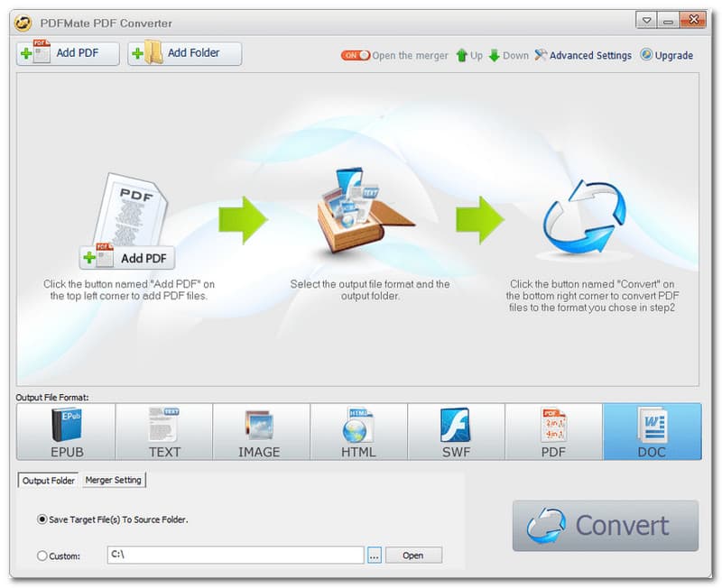This screenshot has height=588, width=722.
Task: Click the output format book box illustration
Action: click(x=366, y=211)
